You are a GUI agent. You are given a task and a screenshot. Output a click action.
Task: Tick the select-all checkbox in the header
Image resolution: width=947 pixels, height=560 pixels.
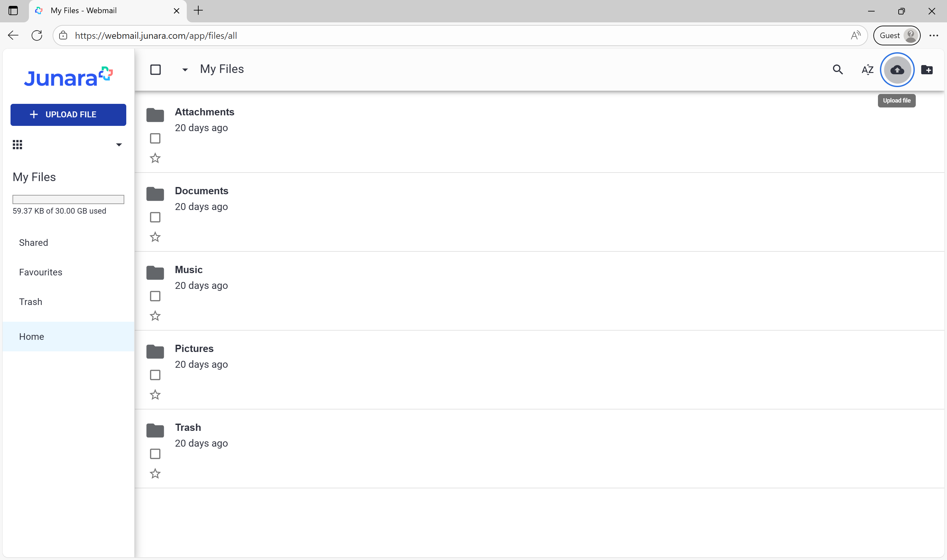pyautogui.click(x=156, y=69)
